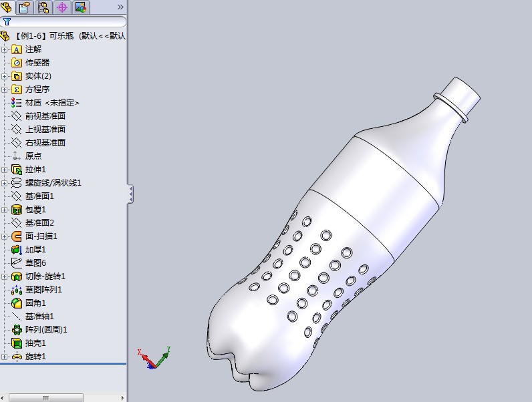The image size is (532, 402).
Task: Click the XYZ orientation triad
Action: tap(154, 358)
